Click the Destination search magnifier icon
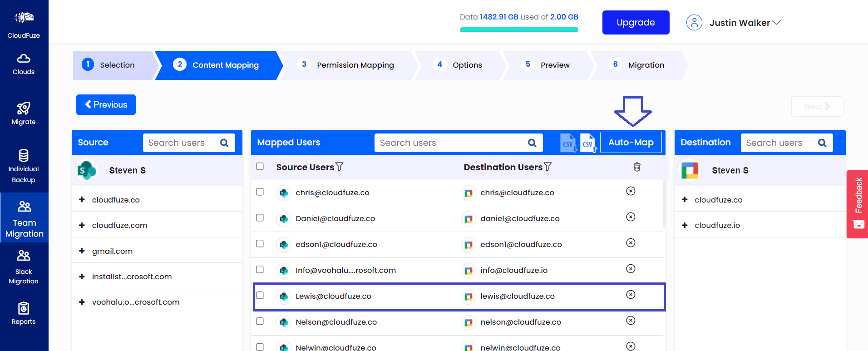Image resolution: width=868 pixels, height=351 pixels. point(822,143)
